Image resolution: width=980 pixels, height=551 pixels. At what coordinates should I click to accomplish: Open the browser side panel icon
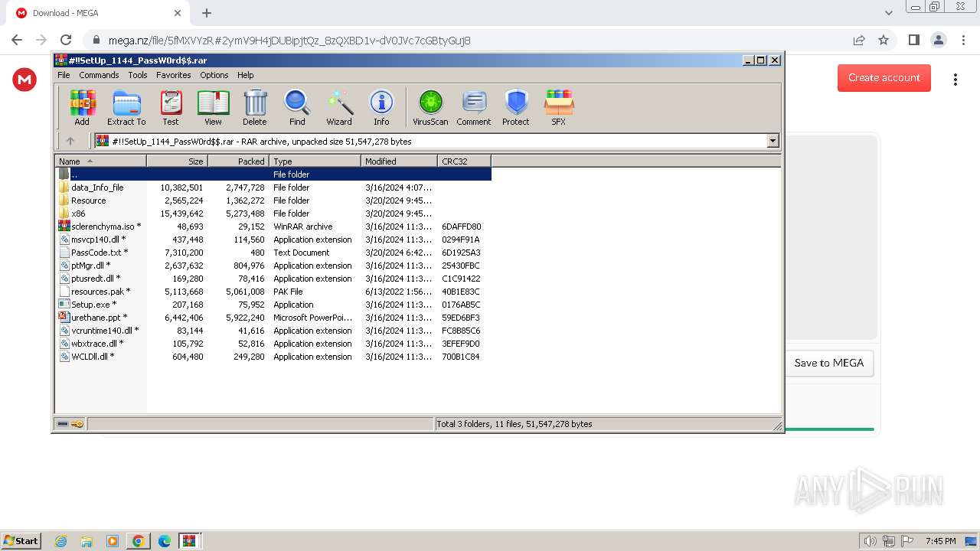(x=913, y=40)
